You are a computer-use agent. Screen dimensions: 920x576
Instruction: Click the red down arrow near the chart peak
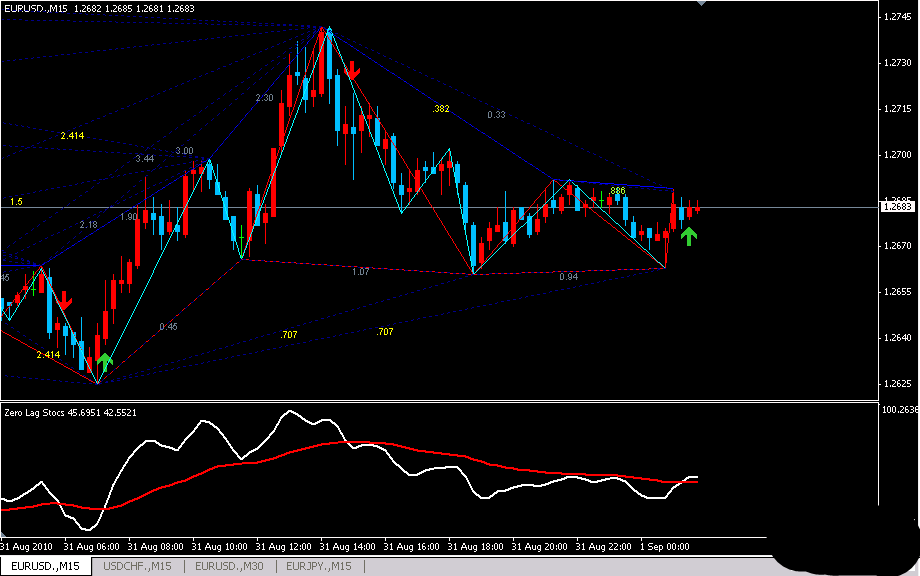[x=352, y=69]
